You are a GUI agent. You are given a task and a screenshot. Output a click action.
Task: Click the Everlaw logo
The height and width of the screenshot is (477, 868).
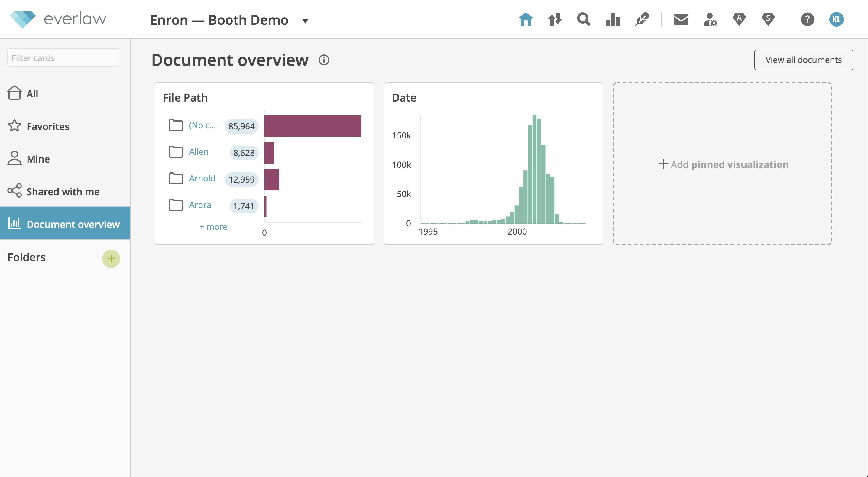click(58, 19)
